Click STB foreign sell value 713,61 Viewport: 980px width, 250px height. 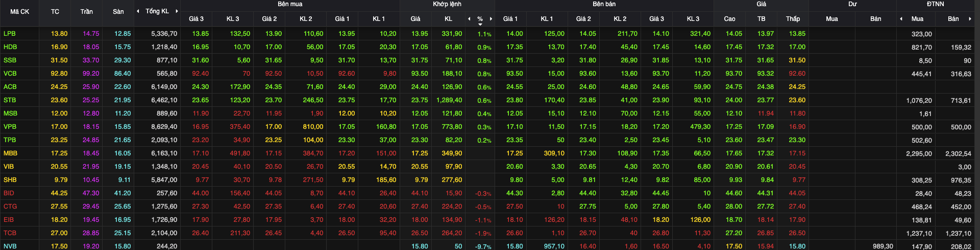pos(961,100)
